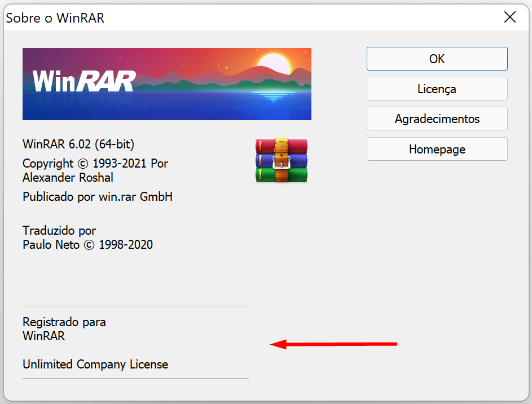Click the Traduzido por label
Viewport: 532px width, 404px height.
tap(59, 231)
